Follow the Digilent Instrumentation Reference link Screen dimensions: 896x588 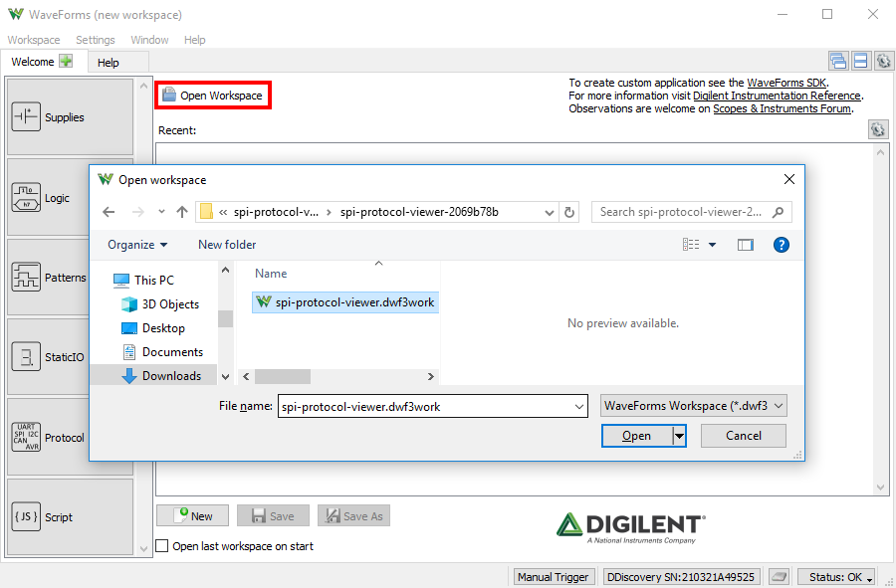point(777,96)
